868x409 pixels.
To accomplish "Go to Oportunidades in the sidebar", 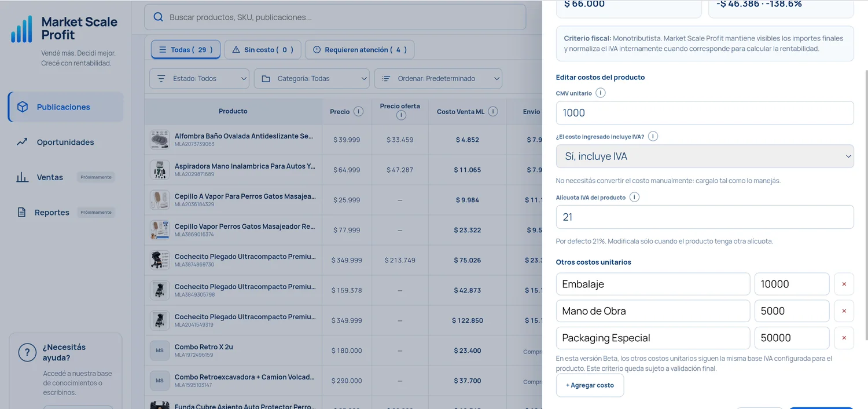I will click(65, 142).
